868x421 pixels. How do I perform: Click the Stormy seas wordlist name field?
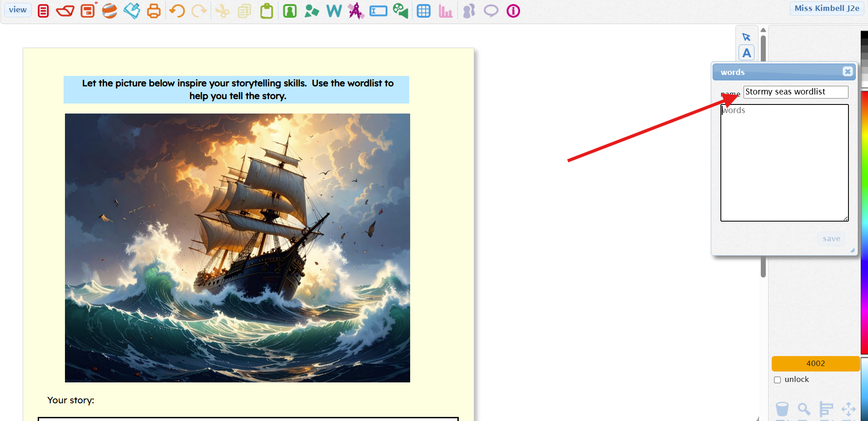pos(796,92)
